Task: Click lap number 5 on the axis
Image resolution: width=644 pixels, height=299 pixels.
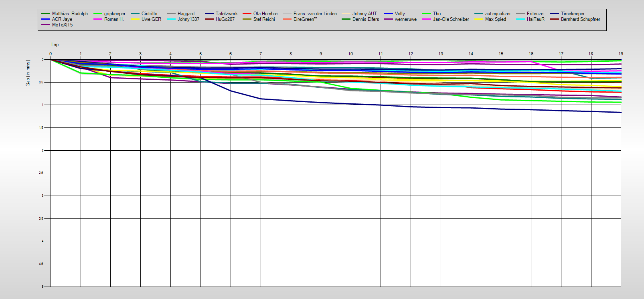Action: click(x=200, y=54)
